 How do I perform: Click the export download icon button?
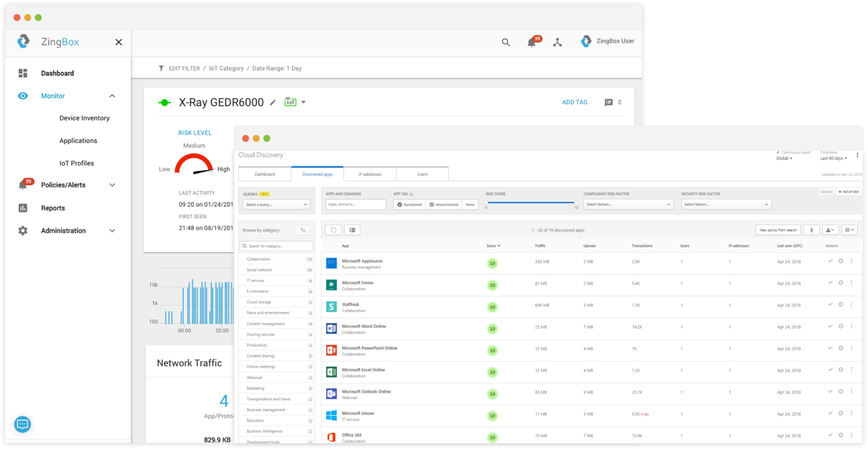[830, 230]
